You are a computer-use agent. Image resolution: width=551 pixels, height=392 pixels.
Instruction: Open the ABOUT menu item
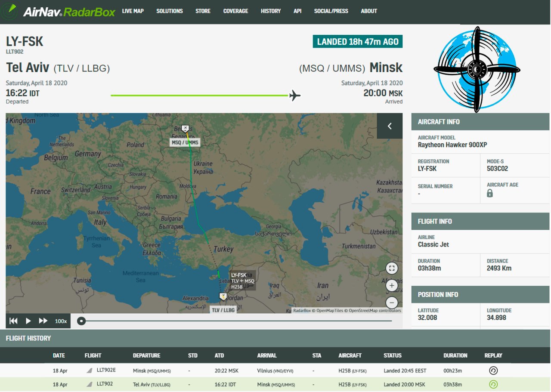click(x=369, y=11)
